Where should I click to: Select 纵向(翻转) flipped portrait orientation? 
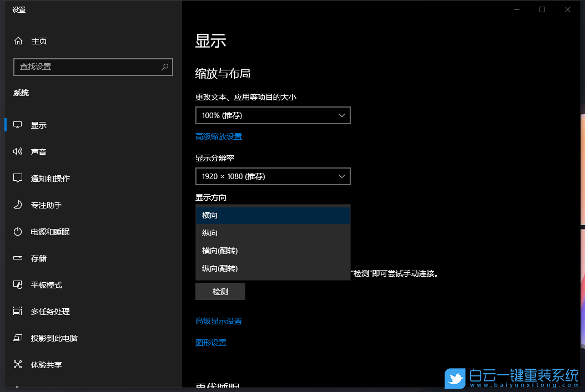coord(219,268)
